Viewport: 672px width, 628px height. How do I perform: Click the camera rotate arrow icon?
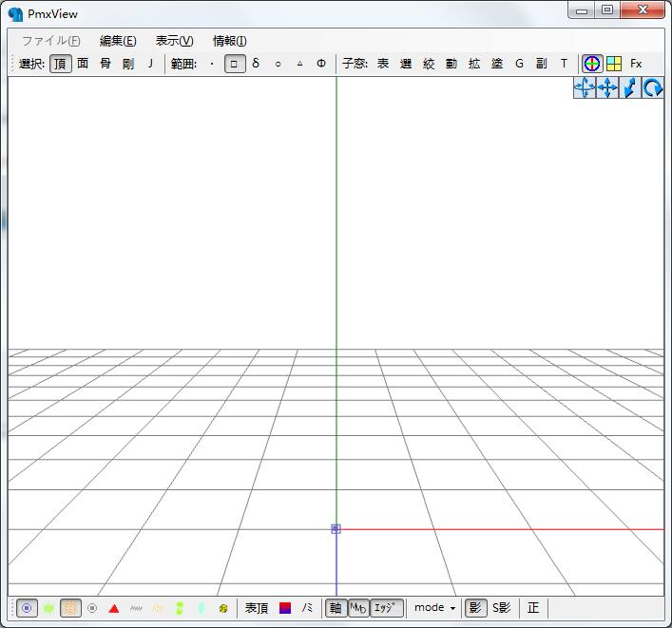pyautogui.click(x=653, y=88)
